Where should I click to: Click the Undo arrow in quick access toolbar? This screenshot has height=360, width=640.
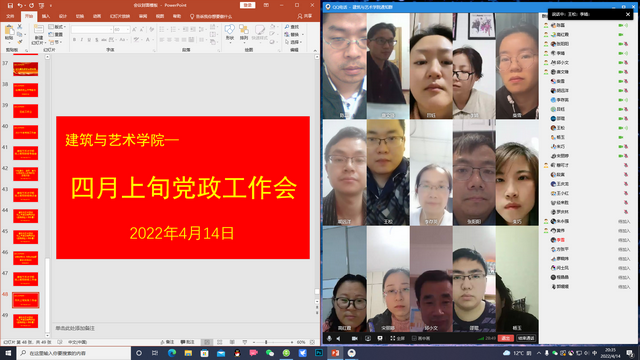pos(20,5)
